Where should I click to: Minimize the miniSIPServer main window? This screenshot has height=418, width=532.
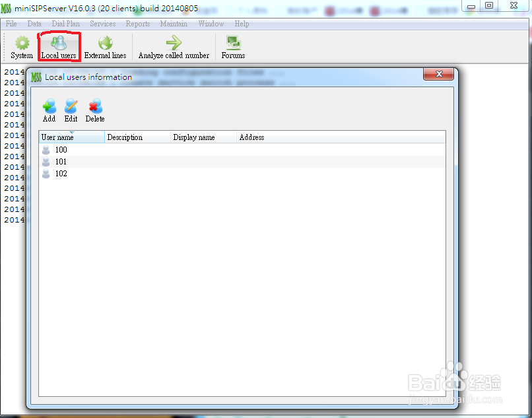(471, 6)
